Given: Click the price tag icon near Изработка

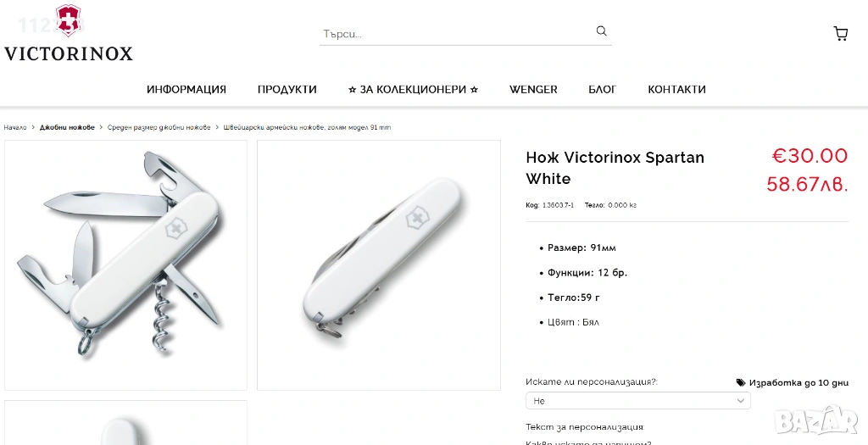Looking at the screenshot, I should coord(741,382).
